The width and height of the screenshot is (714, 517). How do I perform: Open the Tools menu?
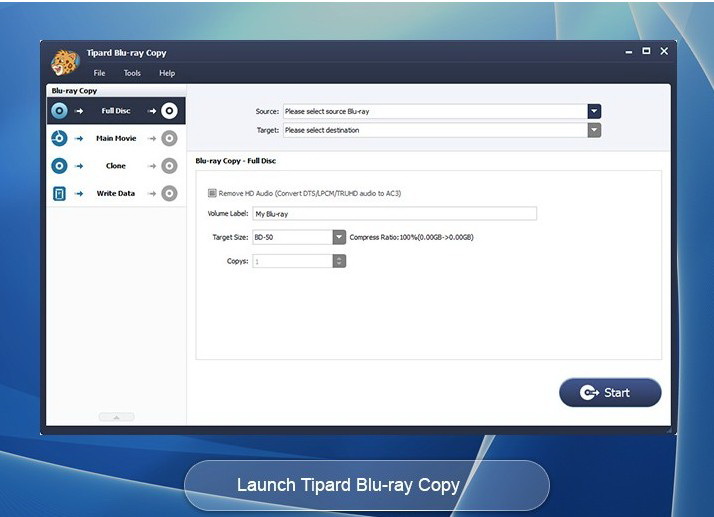[x=132, y=73]
